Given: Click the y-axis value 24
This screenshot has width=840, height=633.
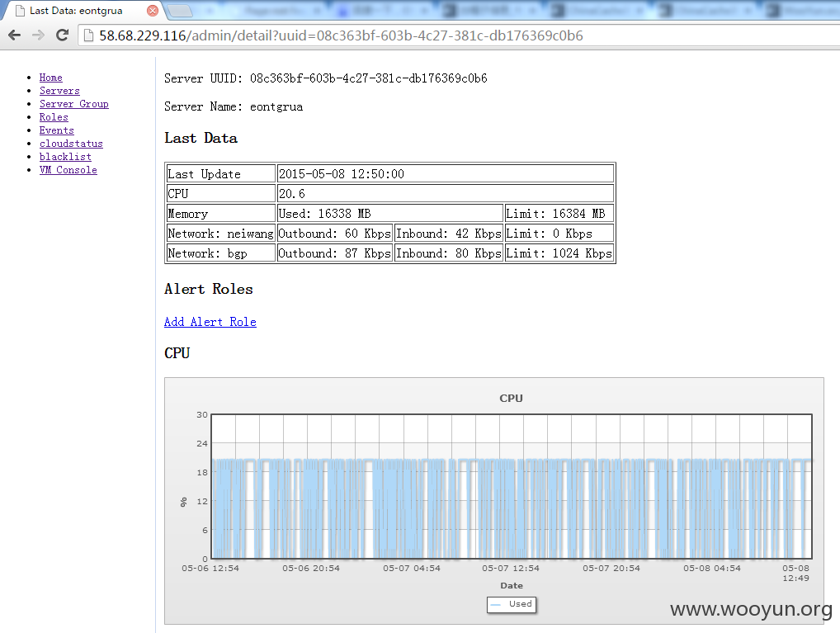Looking at the screenshot, I should tap(202, 444).
